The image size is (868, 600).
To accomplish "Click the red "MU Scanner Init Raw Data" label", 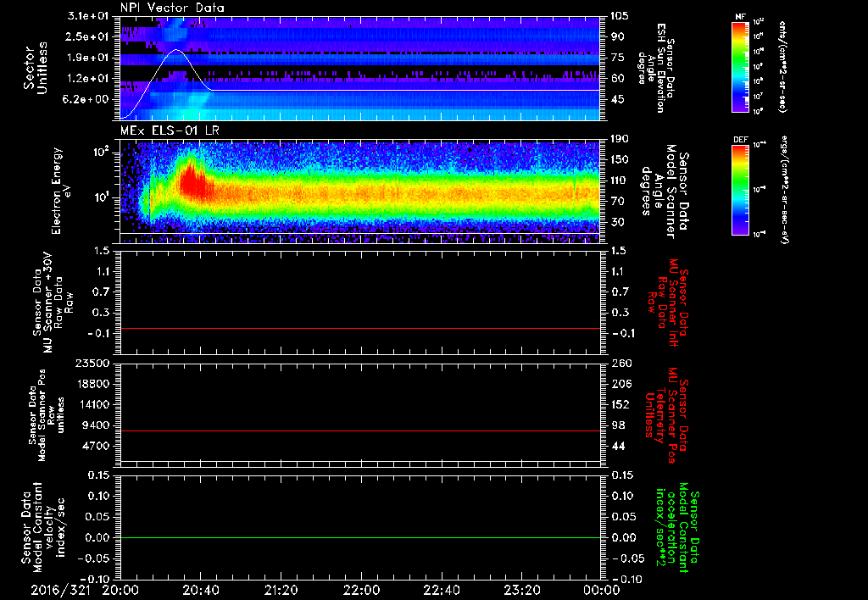I will (667, 303).
